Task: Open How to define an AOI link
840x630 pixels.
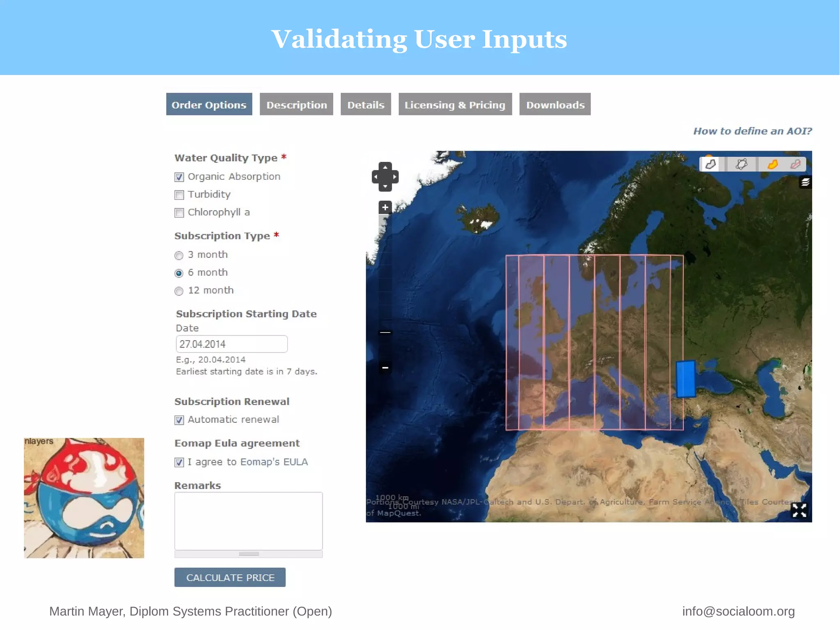Action: 753,131
